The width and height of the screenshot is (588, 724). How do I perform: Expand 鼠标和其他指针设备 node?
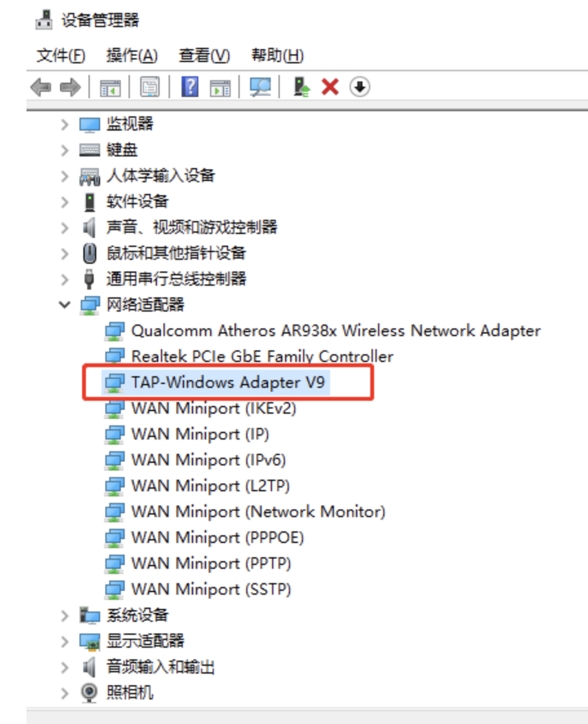tap(65, 254)
